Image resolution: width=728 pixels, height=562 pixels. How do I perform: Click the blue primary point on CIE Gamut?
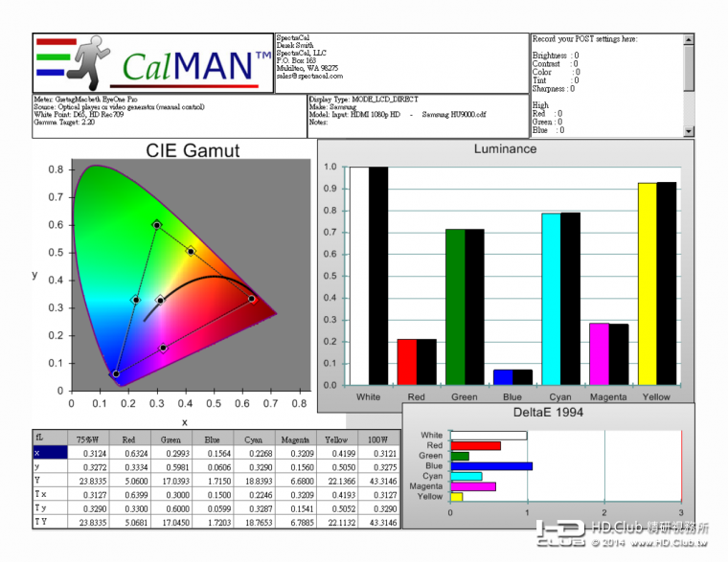[116, 373]
